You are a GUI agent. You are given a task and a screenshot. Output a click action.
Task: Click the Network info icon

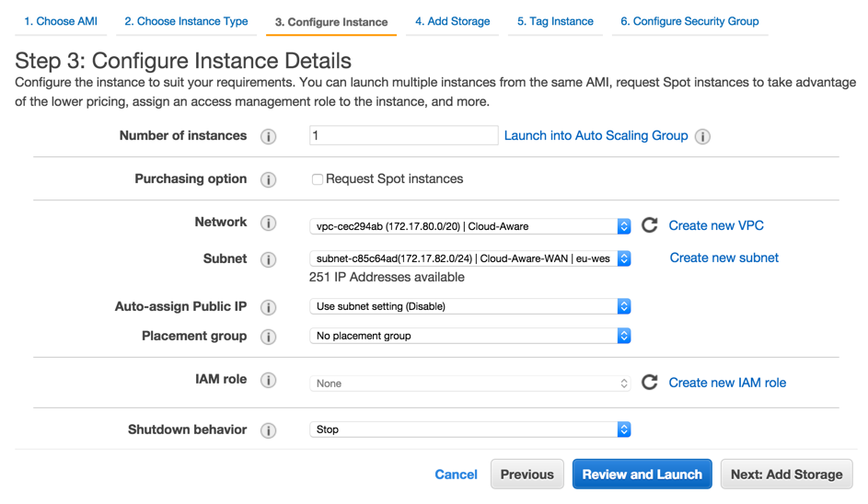click(268, 223)
